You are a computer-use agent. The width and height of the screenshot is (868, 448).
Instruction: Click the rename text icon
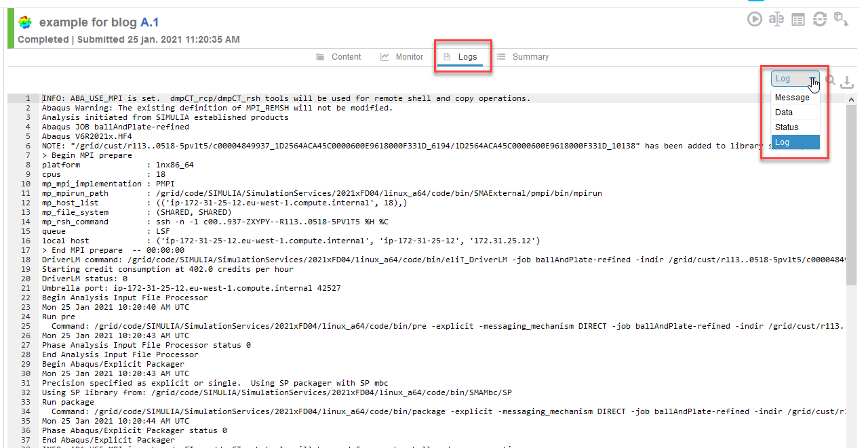point(776,20)
